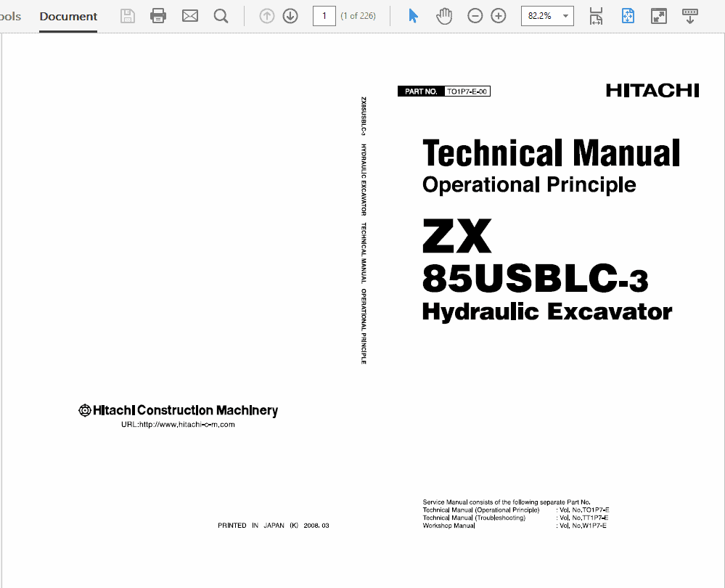Click the 'Technical Manual' title text
The image size is (725, 588).
551,152
